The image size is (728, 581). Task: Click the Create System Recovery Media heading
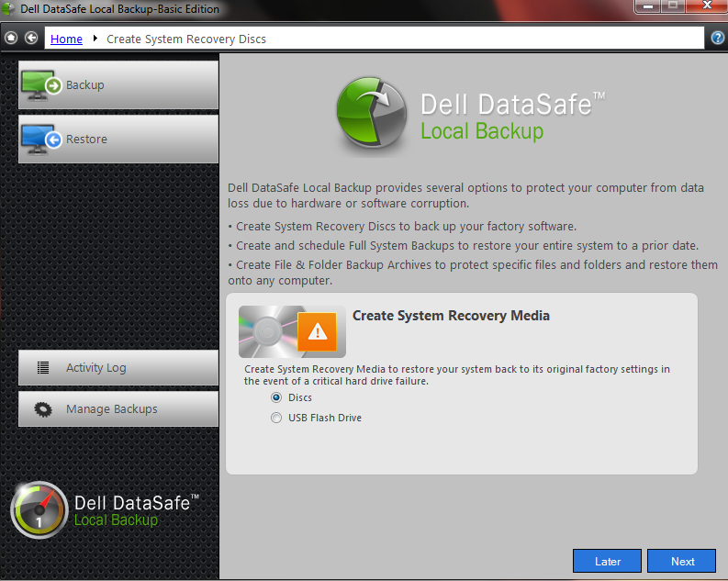click(451, 316)
